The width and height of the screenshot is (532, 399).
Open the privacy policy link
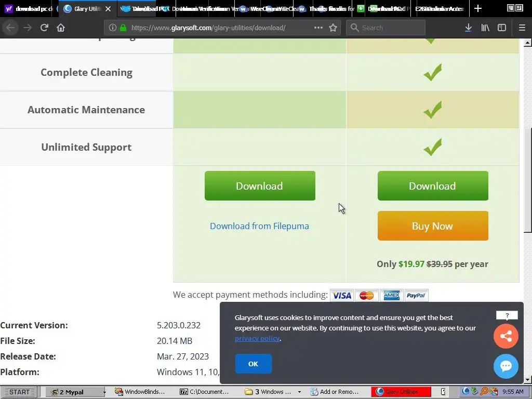pos(257,338)
